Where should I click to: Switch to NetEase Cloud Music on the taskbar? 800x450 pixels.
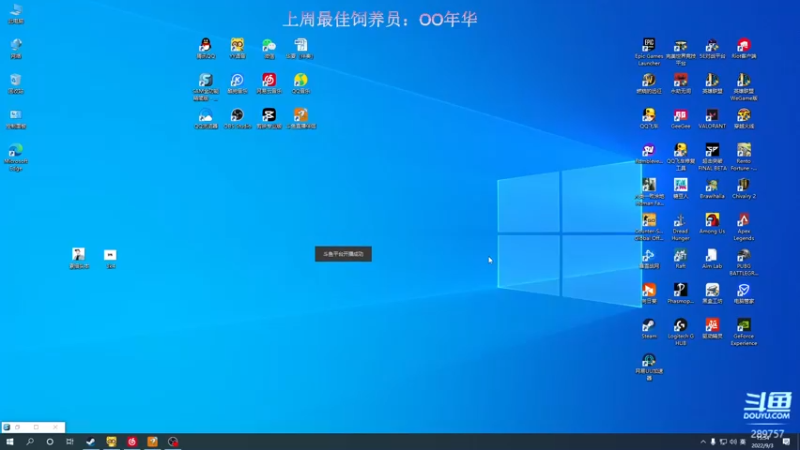pyautogui.click(x=132, y=442)
